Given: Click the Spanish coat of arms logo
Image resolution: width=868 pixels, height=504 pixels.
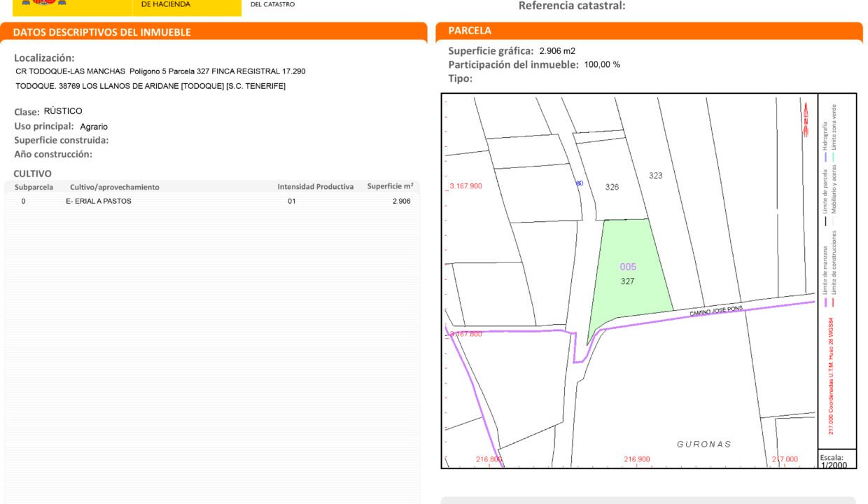Looking at the screenshot, I should 43,3.
